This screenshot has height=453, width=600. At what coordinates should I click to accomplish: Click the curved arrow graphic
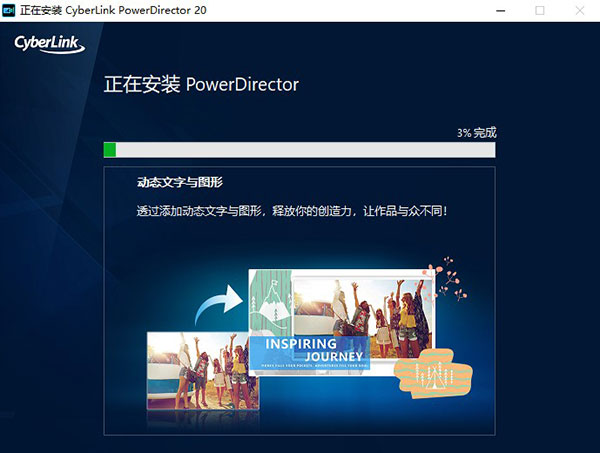coord(218,304)
